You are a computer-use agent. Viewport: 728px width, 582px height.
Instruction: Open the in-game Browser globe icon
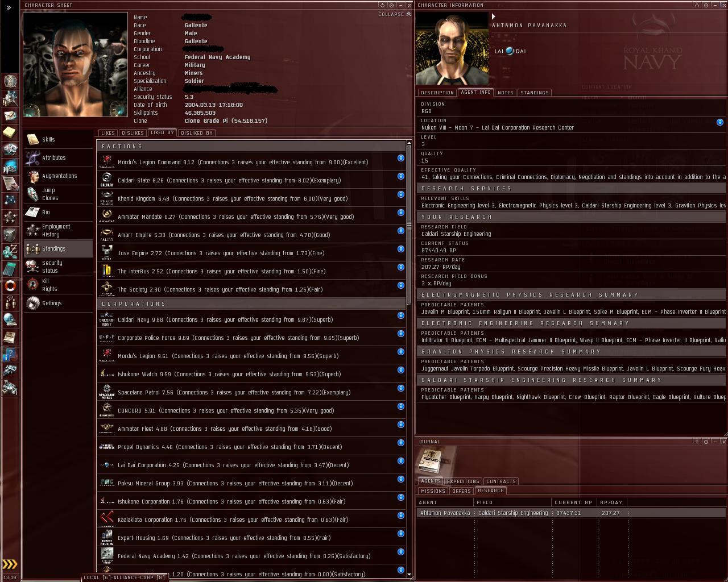10,319
